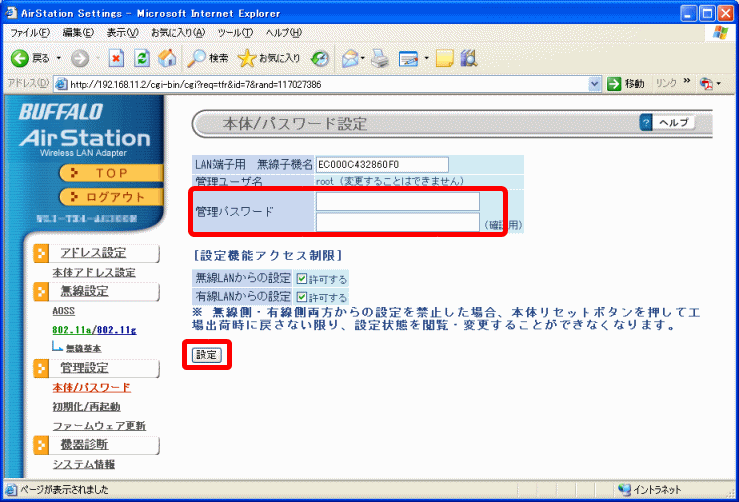The image size is (739, 502).
Task: Open the 編集(E) menu
Action: click(x=78, y=33)
